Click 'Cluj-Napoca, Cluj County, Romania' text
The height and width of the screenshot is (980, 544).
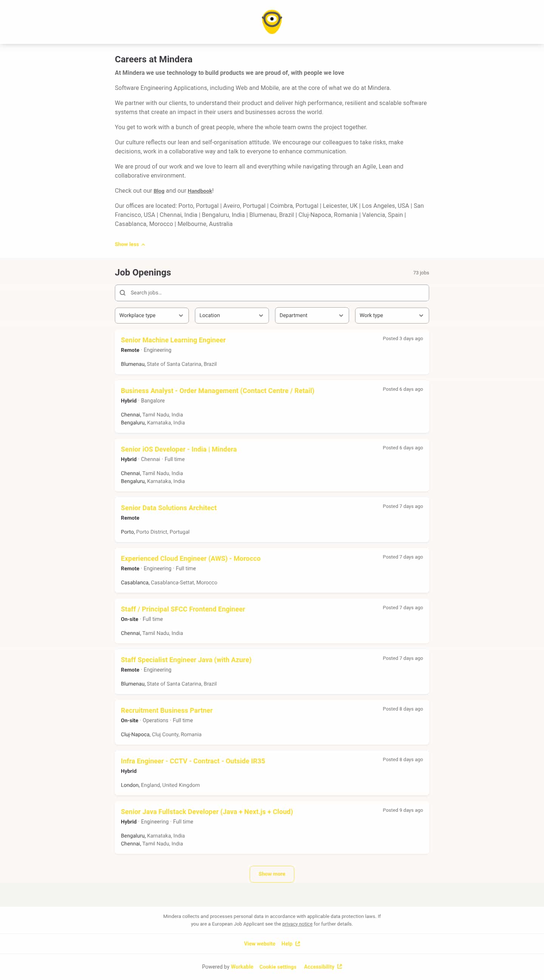tap(161, 734)
